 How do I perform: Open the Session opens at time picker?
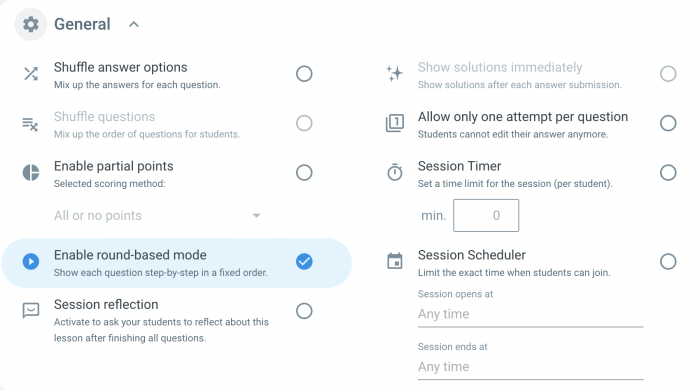[530, 314]
